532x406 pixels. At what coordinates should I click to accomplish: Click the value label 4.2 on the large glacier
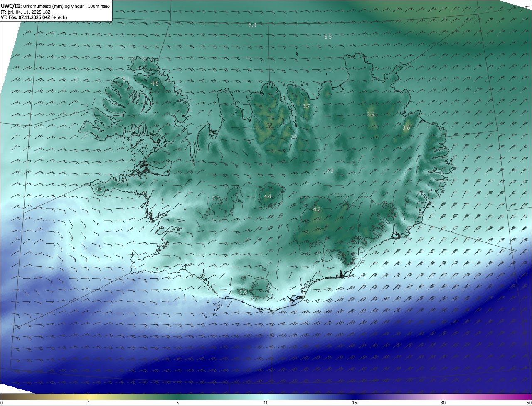point(317,210)
